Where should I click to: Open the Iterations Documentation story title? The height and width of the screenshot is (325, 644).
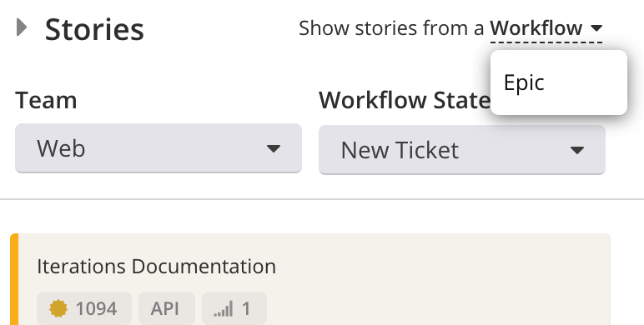point(157,267)
